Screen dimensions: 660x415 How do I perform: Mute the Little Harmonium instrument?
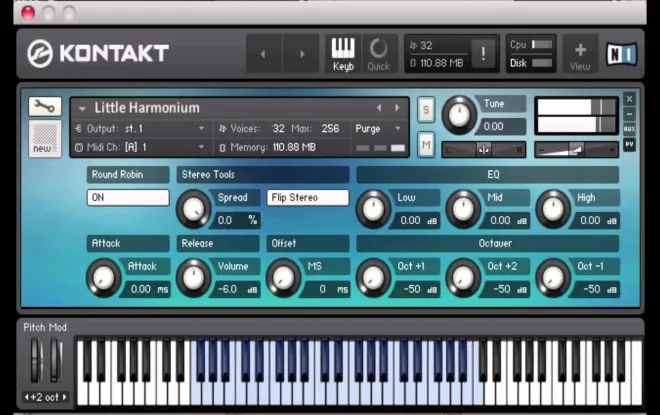426,145
